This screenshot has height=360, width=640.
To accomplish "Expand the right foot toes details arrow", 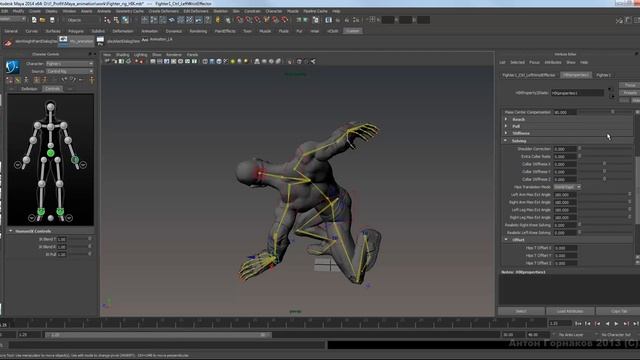I will click(x=31, y=218).
